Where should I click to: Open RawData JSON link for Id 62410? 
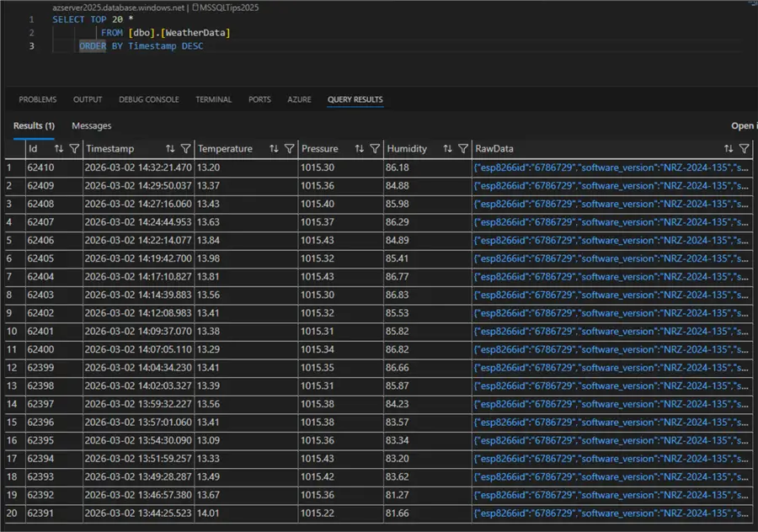(x=611, y=168)
